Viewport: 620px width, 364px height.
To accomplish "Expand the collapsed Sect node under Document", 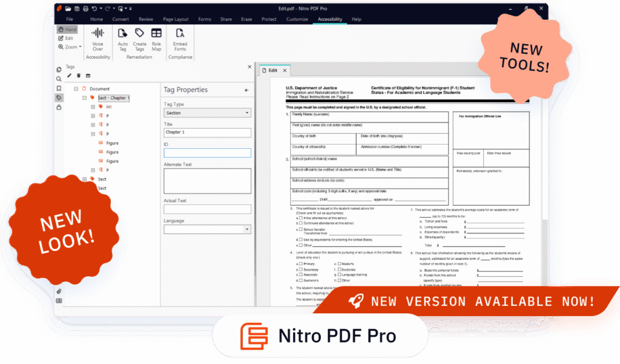I will coord(84,179).
